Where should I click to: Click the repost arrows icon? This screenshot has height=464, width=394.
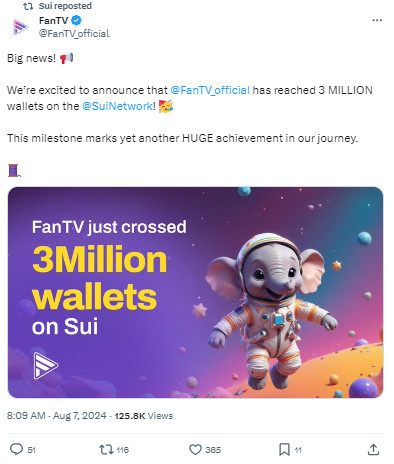pyautogui.click(x=106, y=450)
